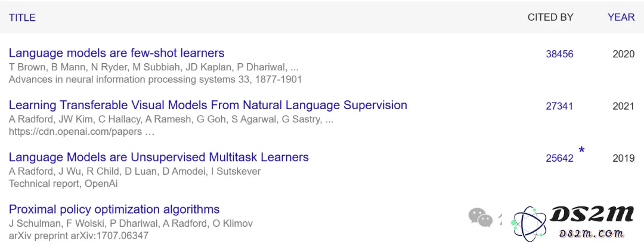Image resolution: width=644 pixels, height=244 pixels.
Task: View the 38456 citing articles
Action: pyautogui.click(x=559, y=54)
